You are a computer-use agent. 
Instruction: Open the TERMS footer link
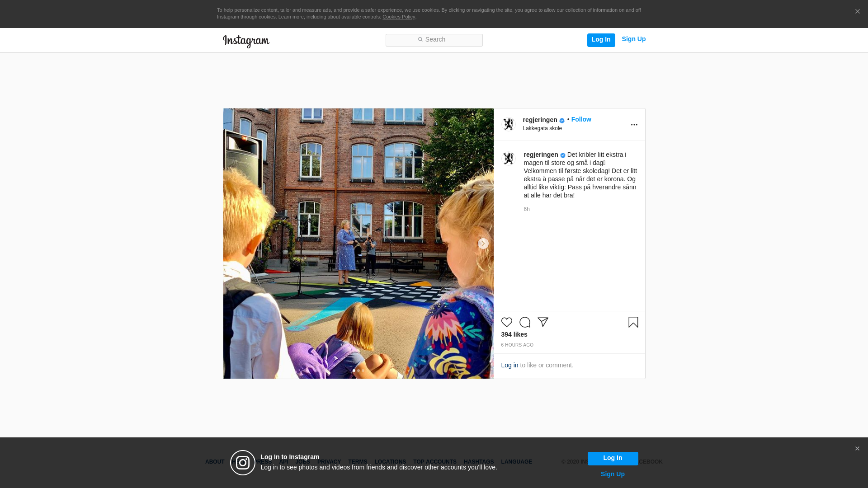[358, 462]
